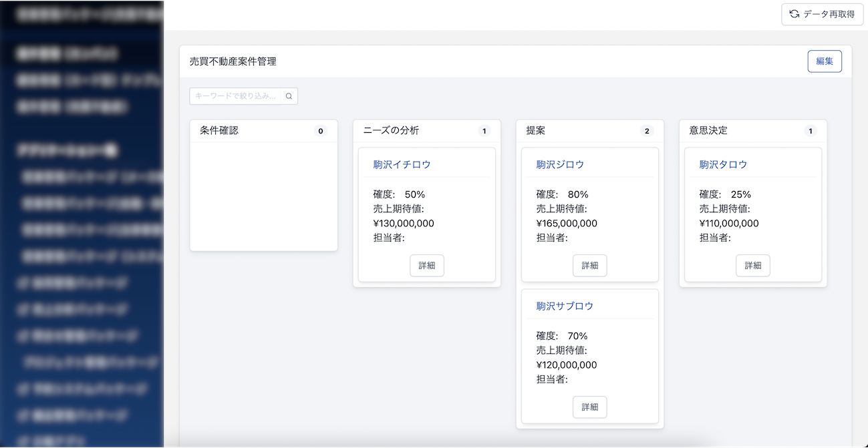Show 詳細 for the 駒沢ジロウ card
The image size is (868, 448).
point(589,265)
